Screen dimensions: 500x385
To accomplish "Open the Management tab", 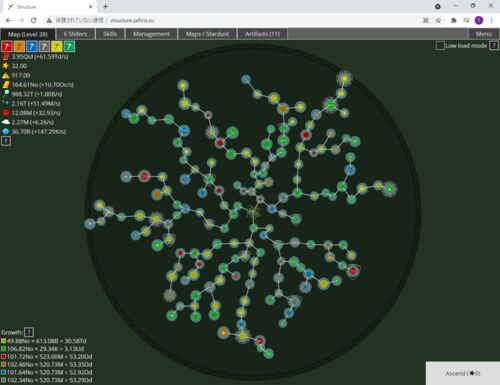I will pyautogui.click(x=151, y=34).
